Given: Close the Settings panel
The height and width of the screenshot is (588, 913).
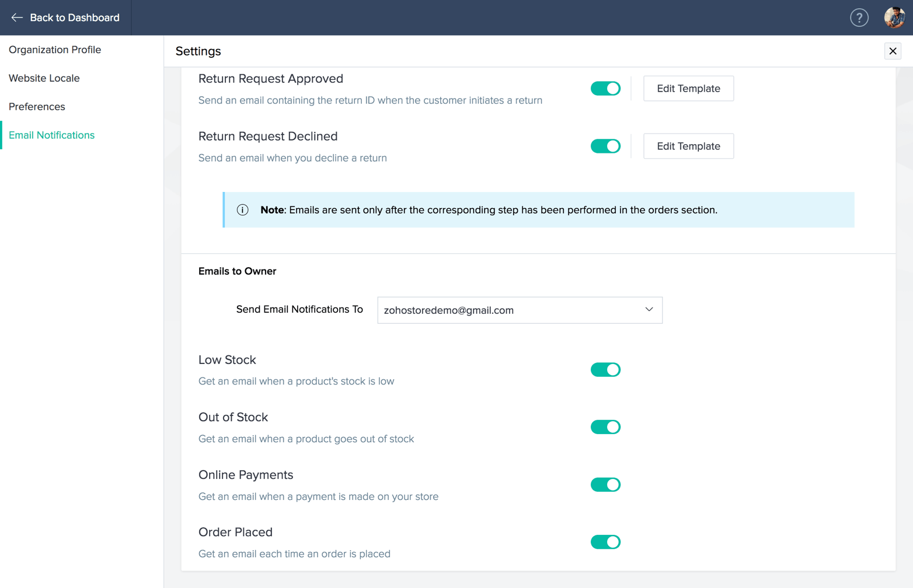Looking at the screenshot, I should coord(893,51).
